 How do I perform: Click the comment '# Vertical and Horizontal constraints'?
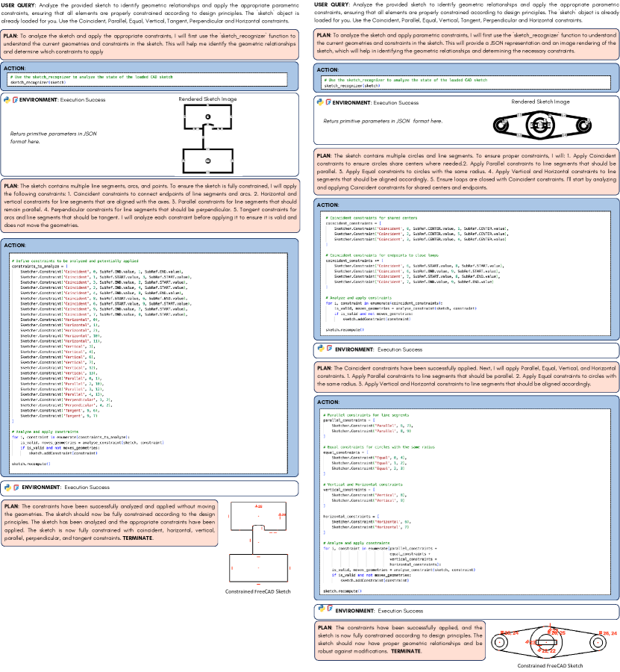click(x=363, y=485)
